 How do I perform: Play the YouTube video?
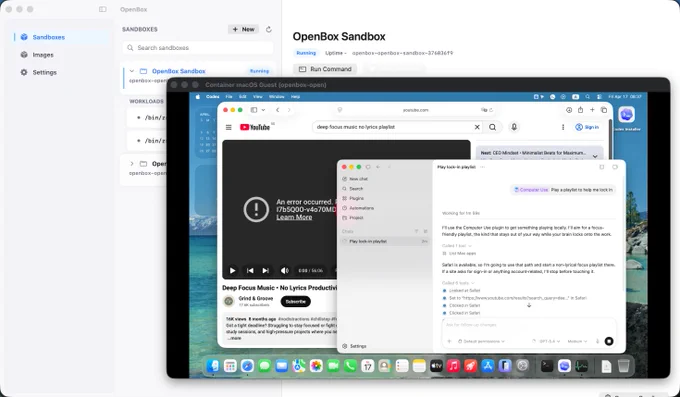[x=232, y=270]
